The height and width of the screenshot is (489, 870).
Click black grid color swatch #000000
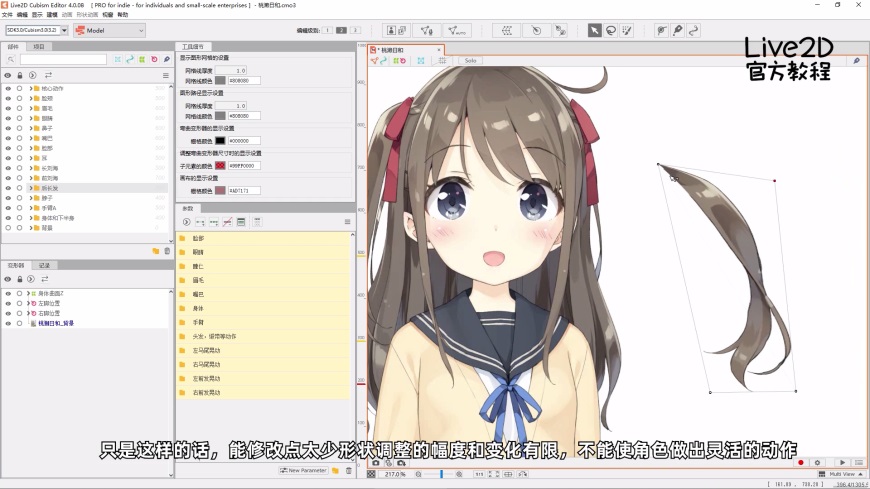click(x=220, y=140)
